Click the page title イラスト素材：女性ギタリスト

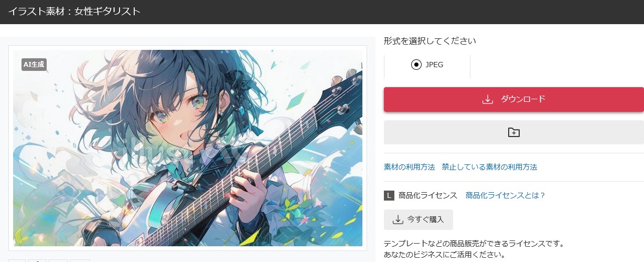[x=74, y=11]
